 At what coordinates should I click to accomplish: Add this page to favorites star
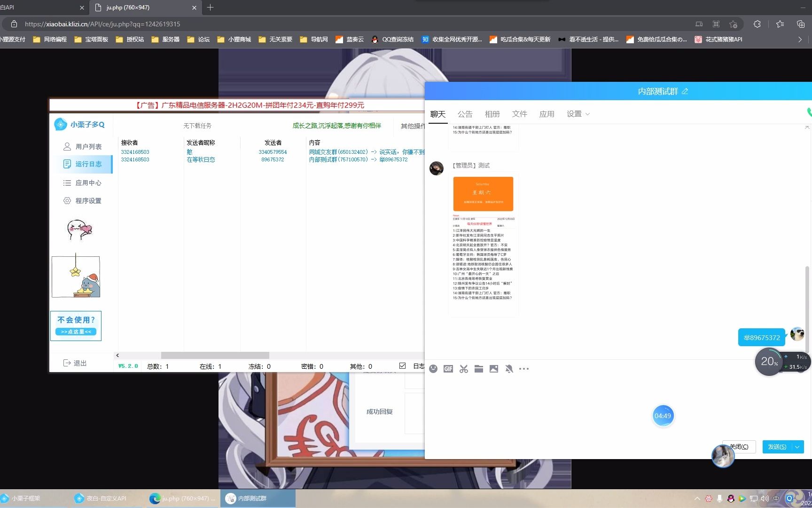pos(733,24)
